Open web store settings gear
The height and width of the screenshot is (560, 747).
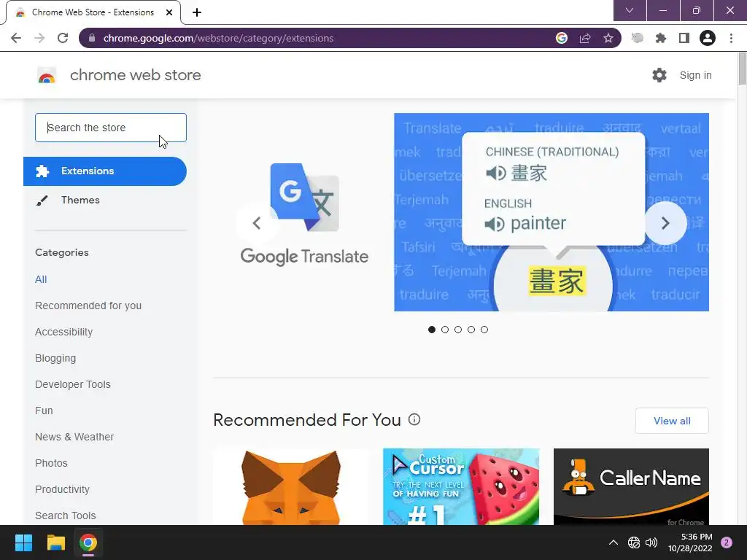click(659, 75)
